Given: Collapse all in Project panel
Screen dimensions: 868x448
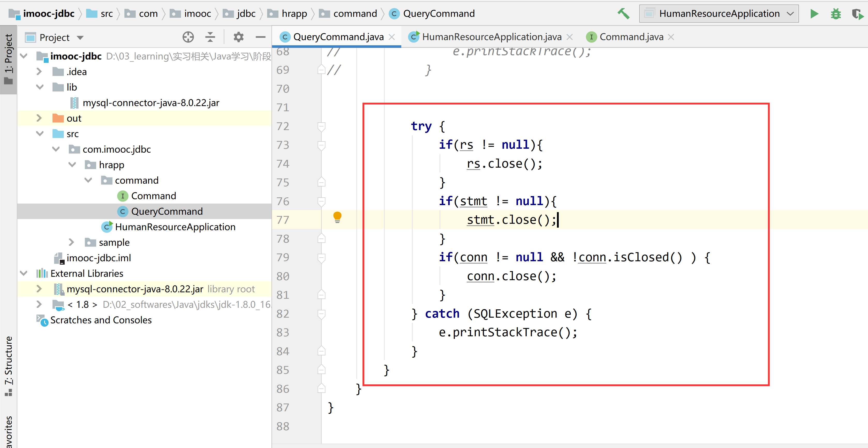Looking at the screenshot, I should 210,37.
